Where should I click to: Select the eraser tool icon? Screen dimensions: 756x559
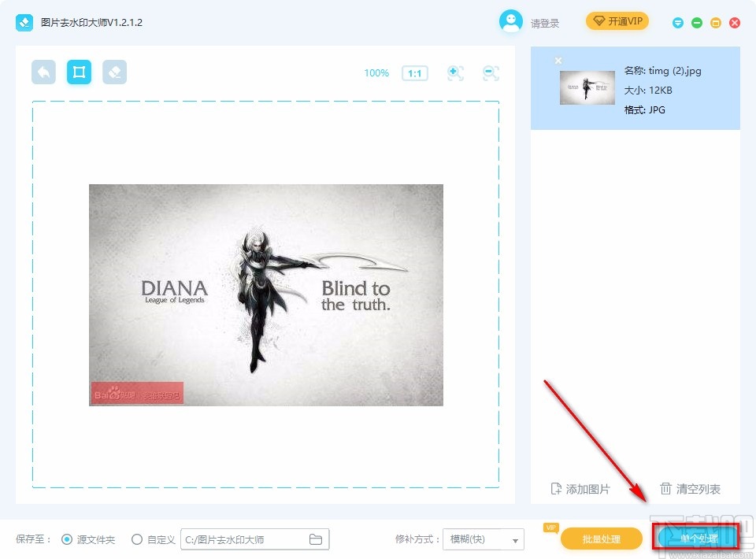115,72
